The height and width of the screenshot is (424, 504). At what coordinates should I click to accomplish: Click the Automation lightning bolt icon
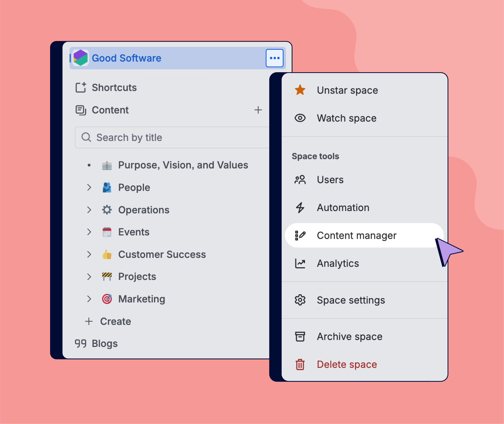(x=300, y=208)
